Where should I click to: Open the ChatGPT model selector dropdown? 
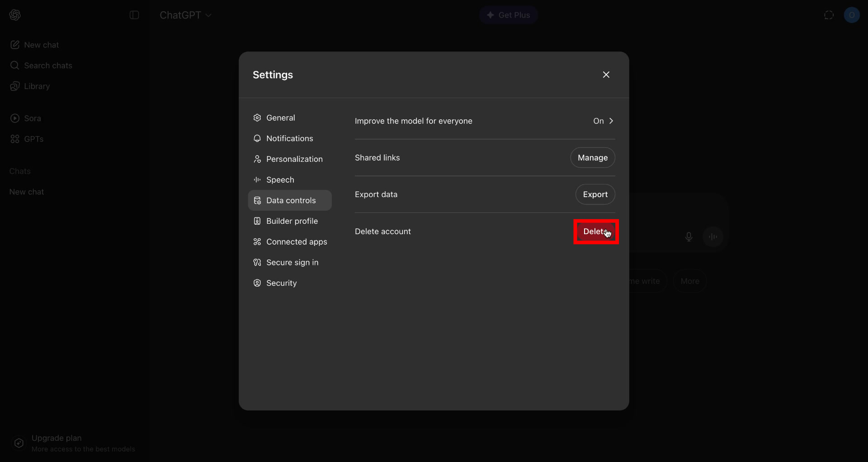pyautogui.click(x=185, y=15)
